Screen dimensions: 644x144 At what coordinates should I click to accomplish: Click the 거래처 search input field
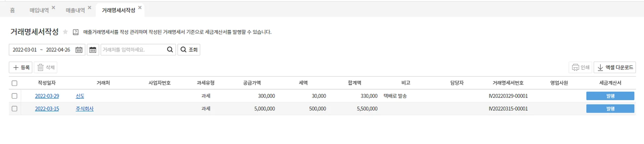[x=133, y=50]
